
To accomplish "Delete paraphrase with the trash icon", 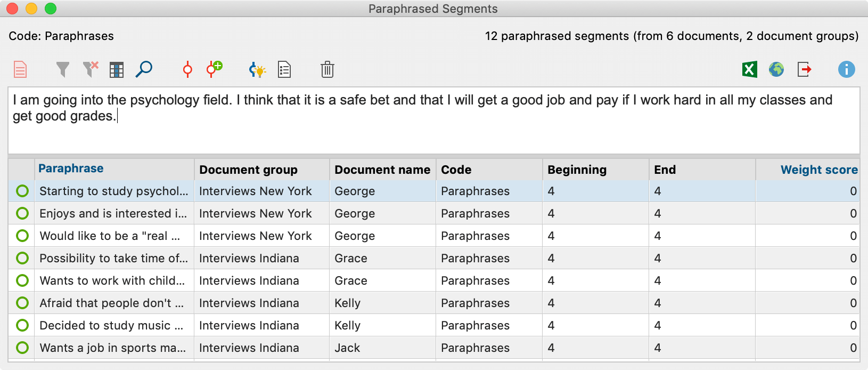I will 327,69.
